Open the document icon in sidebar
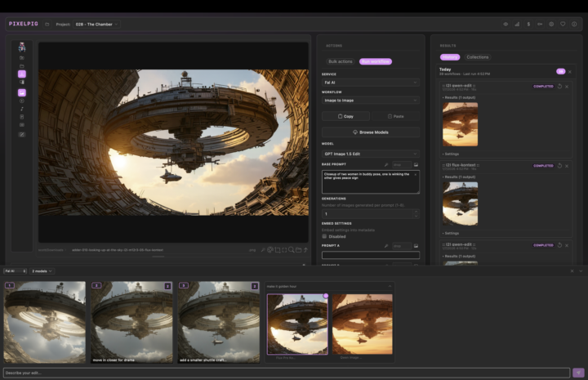Screen dimensions: 588x380 pos(22,117)
